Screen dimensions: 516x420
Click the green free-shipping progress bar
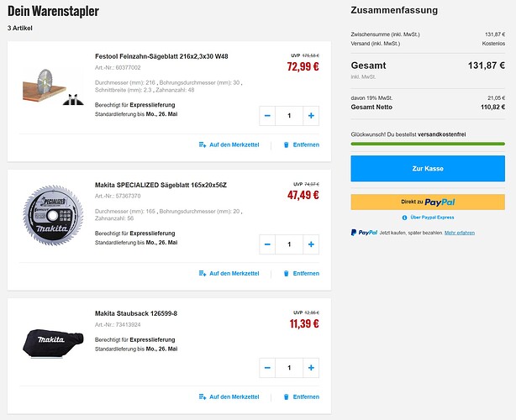click(428, 144)
